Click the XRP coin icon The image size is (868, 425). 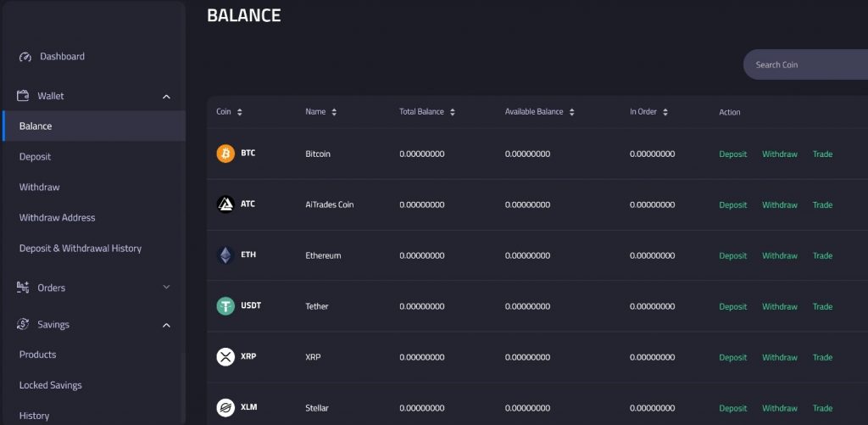[x=225, y=357]
